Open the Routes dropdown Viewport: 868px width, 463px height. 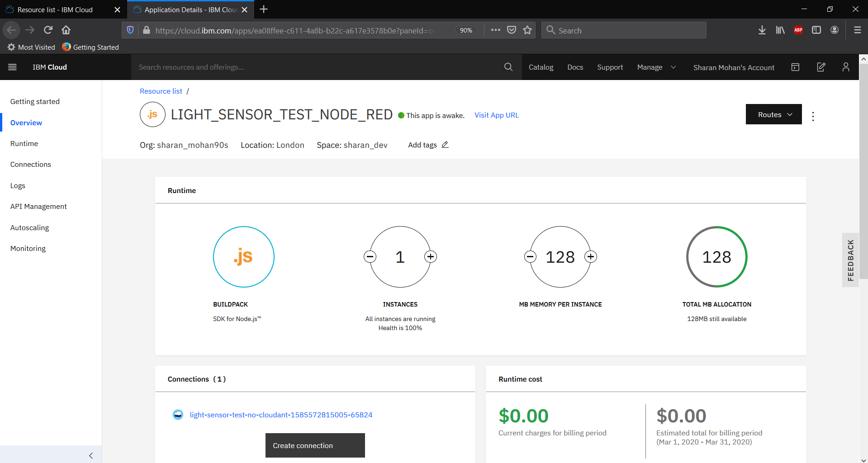pyautogui.click(x=773, y=114)
